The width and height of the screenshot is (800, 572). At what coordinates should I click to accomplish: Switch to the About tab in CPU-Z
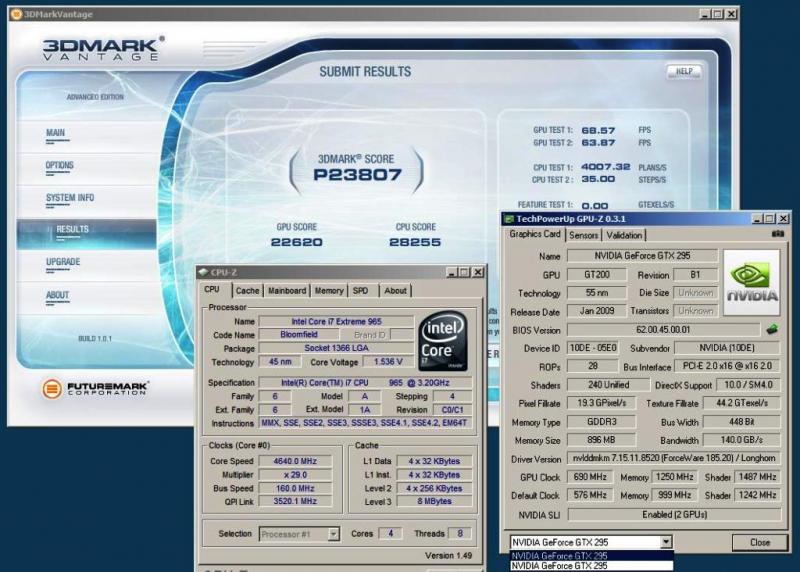(x=395, y=291)
